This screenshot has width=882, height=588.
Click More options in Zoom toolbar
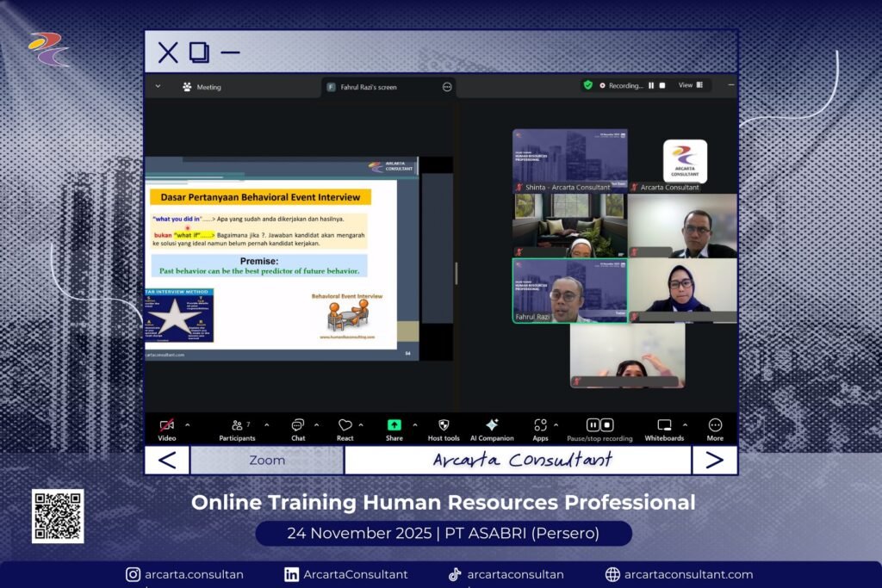point(715,425)
